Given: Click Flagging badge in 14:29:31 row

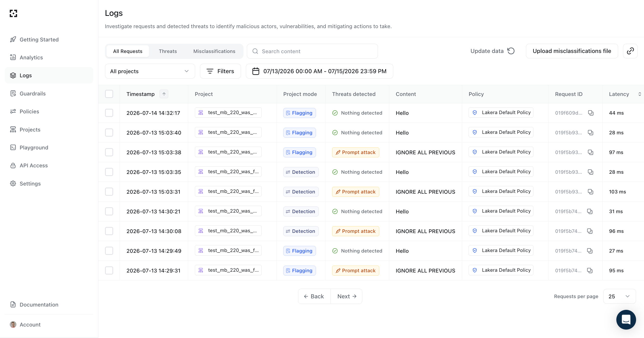Looking at the screenshot, I should pos(299,270).
